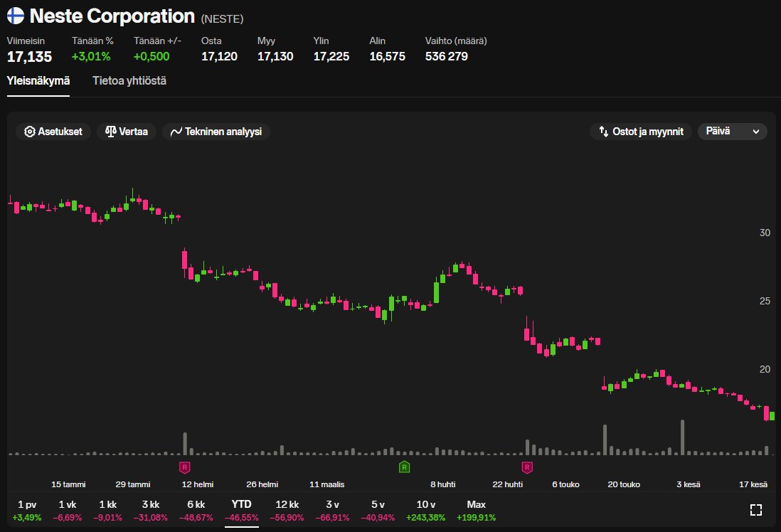This screenshot has width=781, height=532.
Task: Click the Tänään % value +3,01%
Action: pyautogui.click(x=91, y=56)
